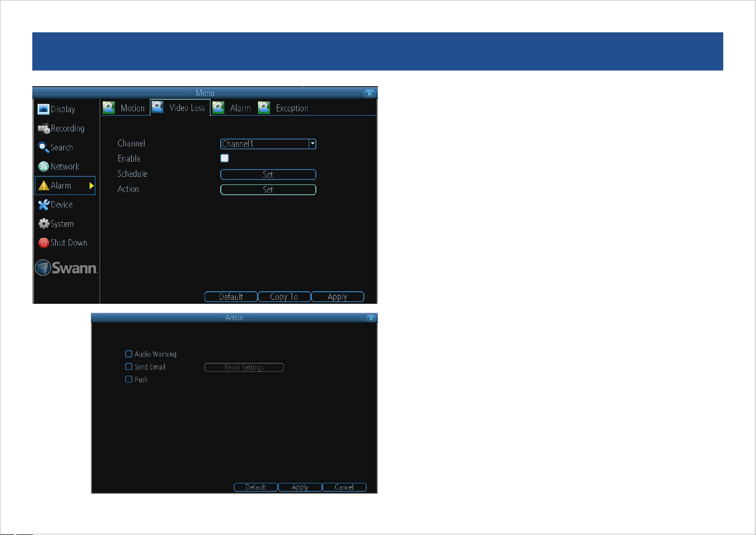756x535 pixels.
Task: Click the Network globe icon
Action: pos(44,167)
